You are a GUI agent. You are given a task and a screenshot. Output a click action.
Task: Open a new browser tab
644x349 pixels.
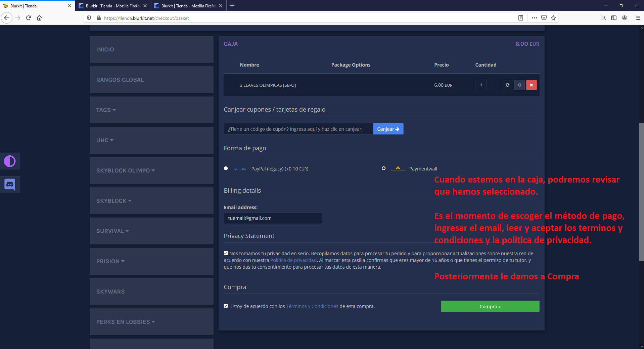click(x=232, y=5)
